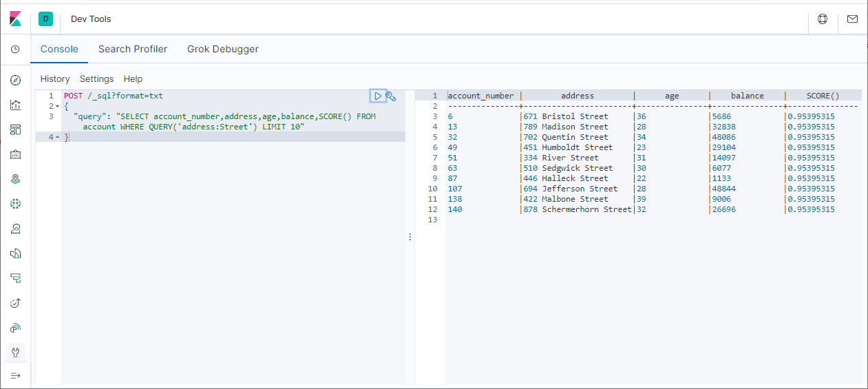This screenshot has width=868, height=389.
Task: Click the account_number column header
Action: [481, 96]
